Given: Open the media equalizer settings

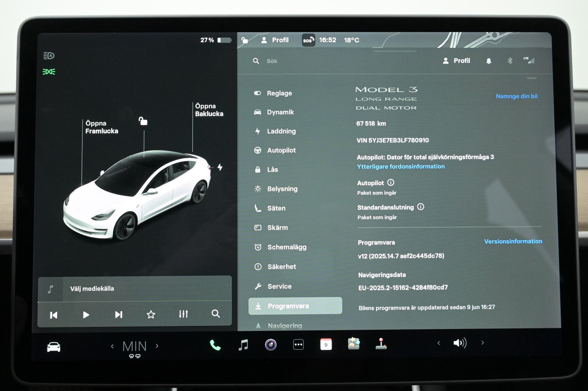Looking at the screenshot, I should click(x=183, y=314).
